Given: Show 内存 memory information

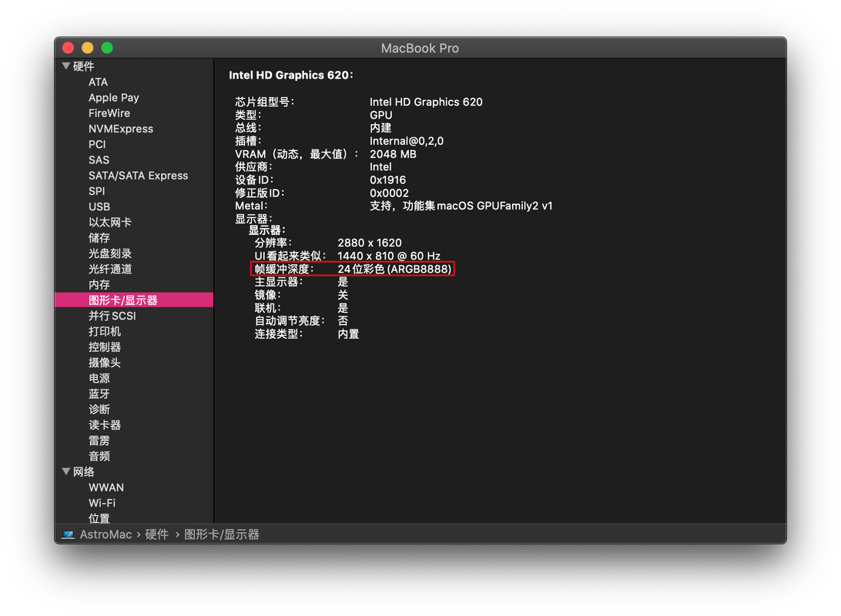Looking at the screenshot, I should (99, 284).
